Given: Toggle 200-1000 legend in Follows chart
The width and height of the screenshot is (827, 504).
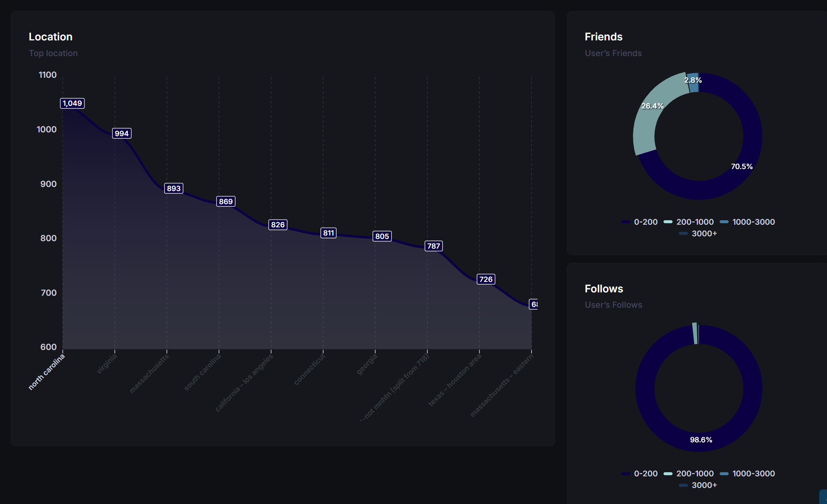Looking at the screenshot, I should point(695,473).
